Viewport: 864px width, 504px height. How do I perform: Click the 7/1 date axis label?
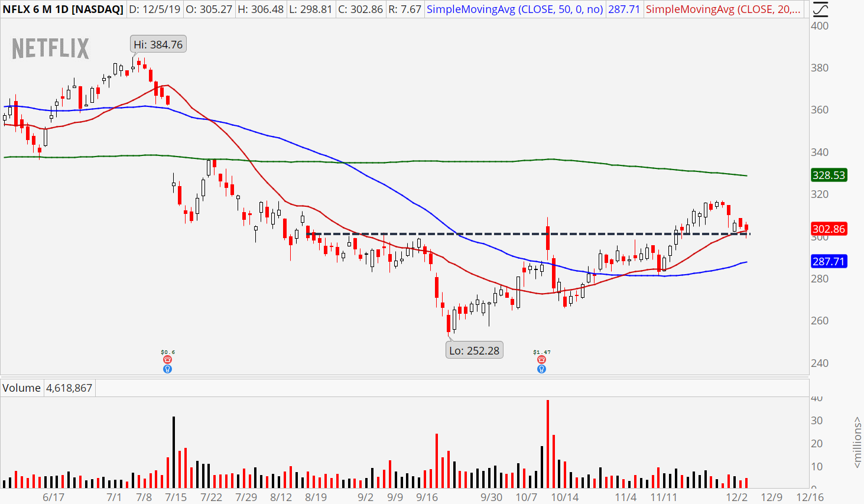click(x=114, y=497)
